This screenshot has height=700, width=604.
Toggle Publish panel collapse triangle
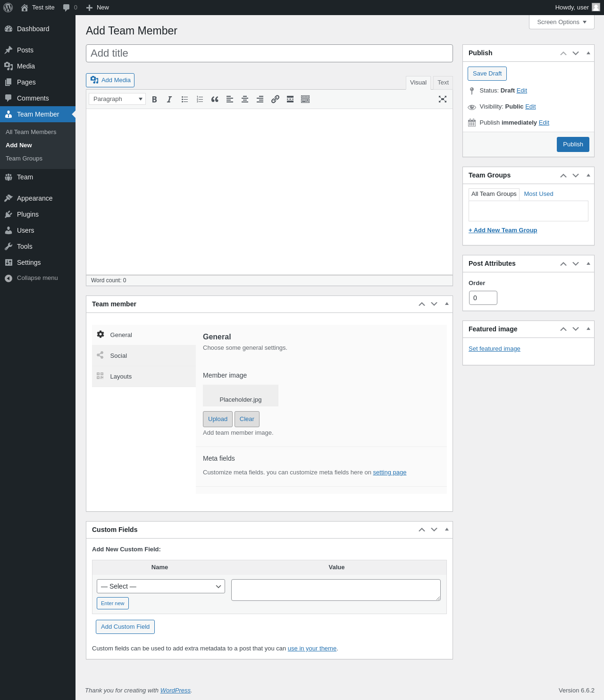tap(588, 53)
